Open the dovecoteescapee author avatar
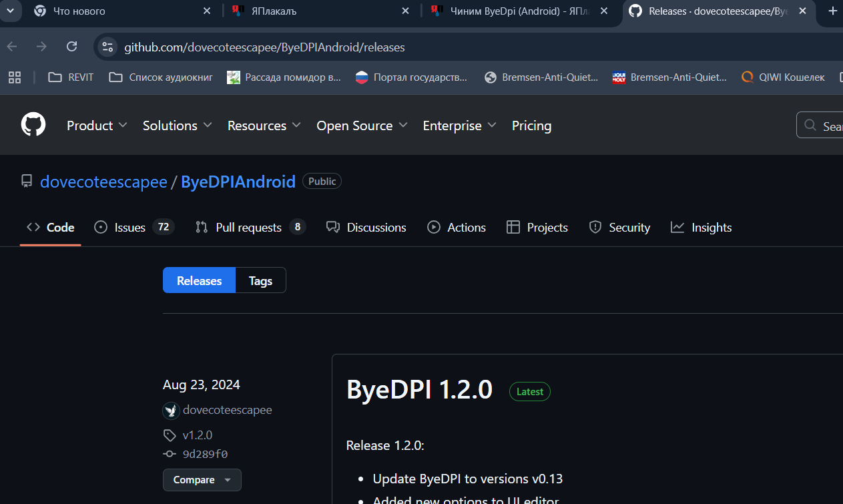843x504 pixels. tap(171, 411)
